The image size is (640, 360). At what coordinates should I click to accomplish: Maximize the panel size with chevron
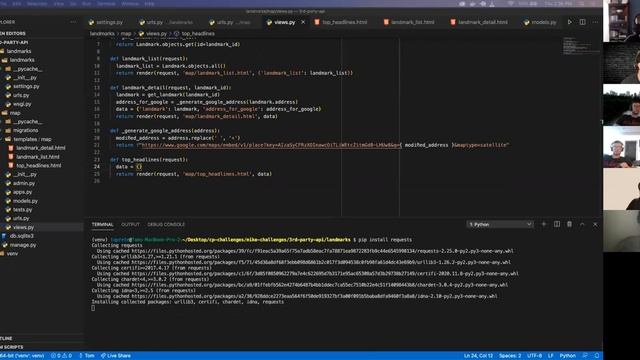coord(582,224)
